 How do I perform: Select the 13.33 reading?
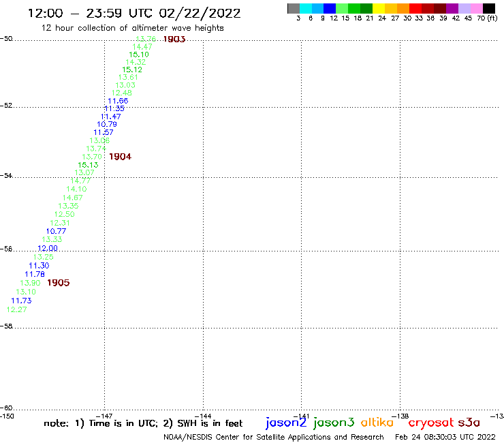[x=52, y=239]
